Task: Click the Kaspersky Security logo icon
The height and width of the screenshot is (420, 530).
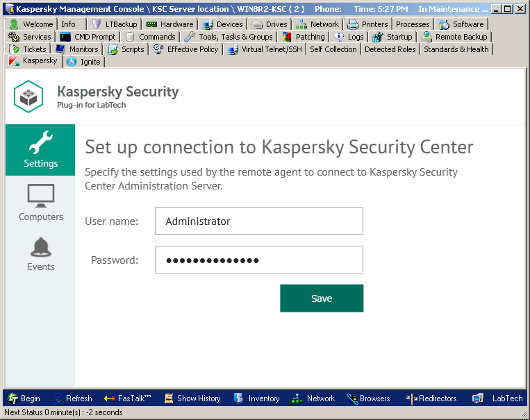Action: 28,97
